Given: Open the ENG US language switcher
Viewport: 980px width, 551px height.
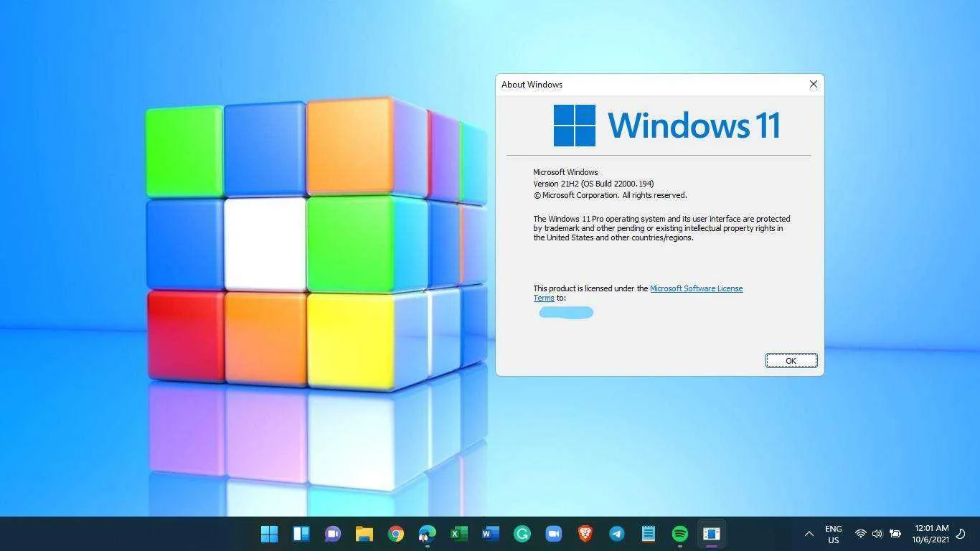Looking at the screenshot, I should tap(833, 534).
